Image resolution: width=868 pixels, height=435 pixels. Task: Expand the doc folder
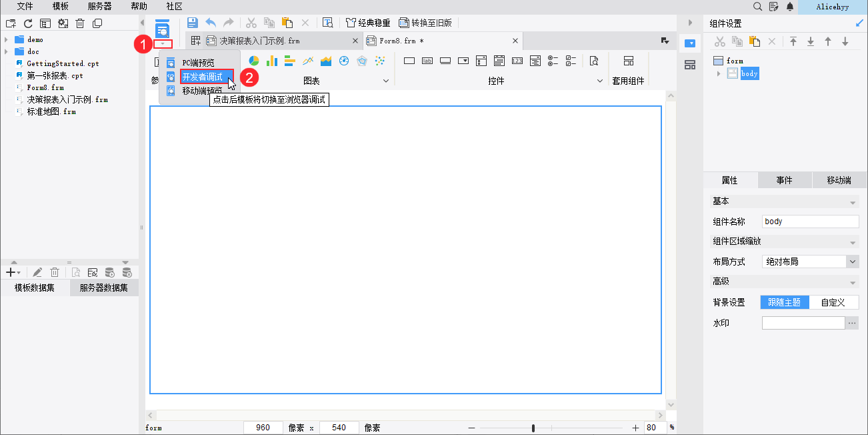click(x=6, y=51)
